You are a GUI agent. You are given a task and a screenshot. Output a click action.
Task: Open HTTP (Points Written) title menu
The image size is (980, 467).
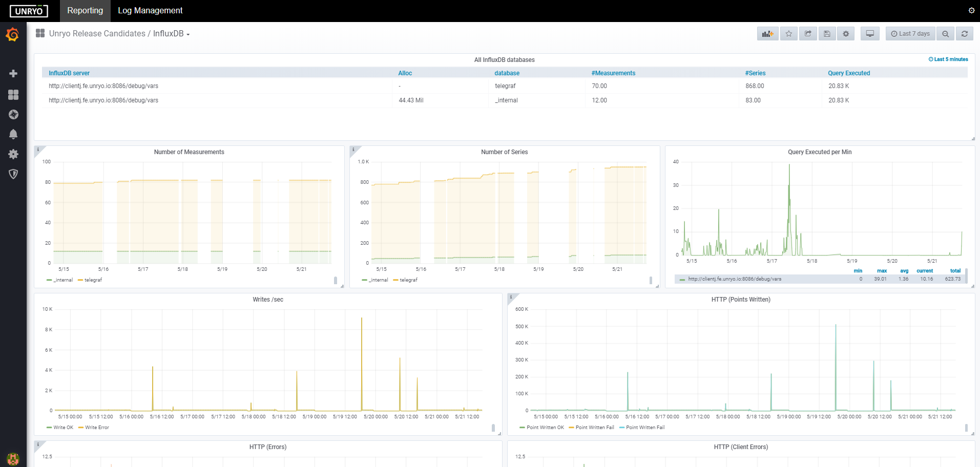(x=741, y=300)
